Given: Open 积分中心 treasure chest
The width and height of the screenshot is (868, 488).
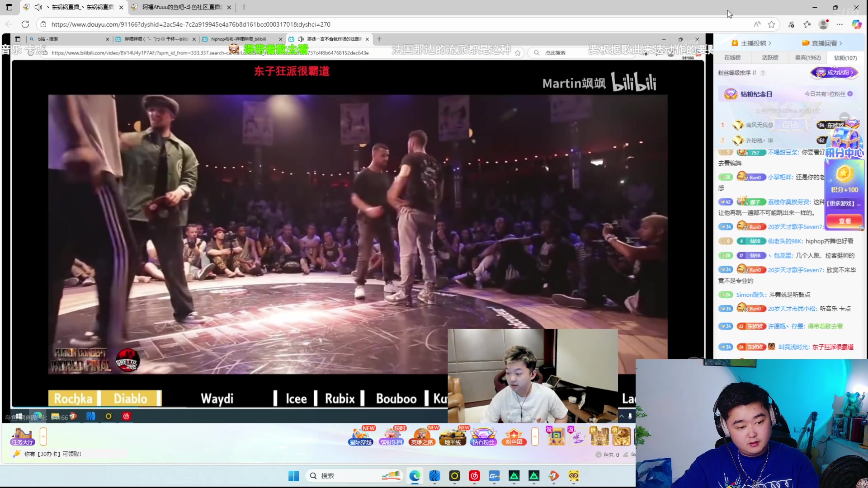Looking at the screenshot, I should click(844, 142).
